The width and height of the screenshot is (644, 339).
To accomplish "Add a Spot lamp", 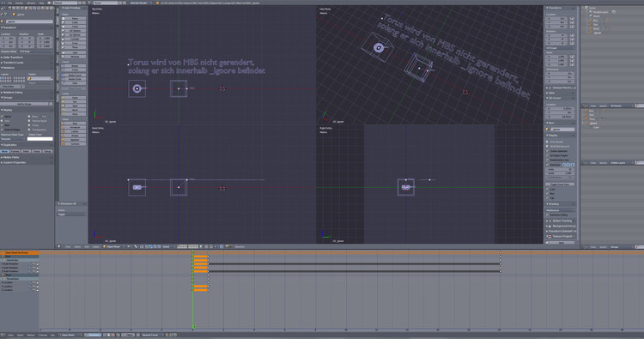I will [74, 106].
